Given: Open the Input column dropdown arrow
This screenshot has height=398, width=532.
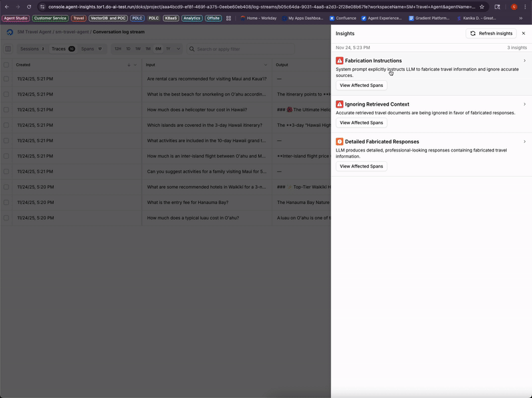Looking at the screenshot, I should 266,64.
